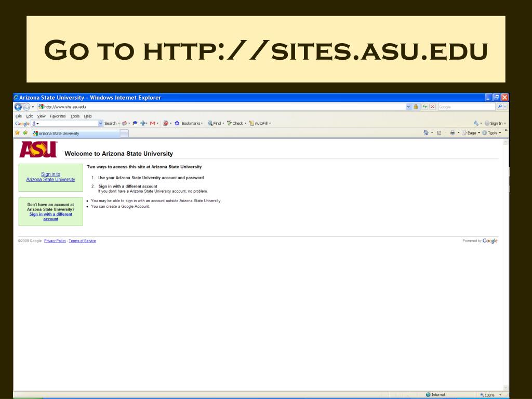Click the Terms of Service link

click(82, 241)
